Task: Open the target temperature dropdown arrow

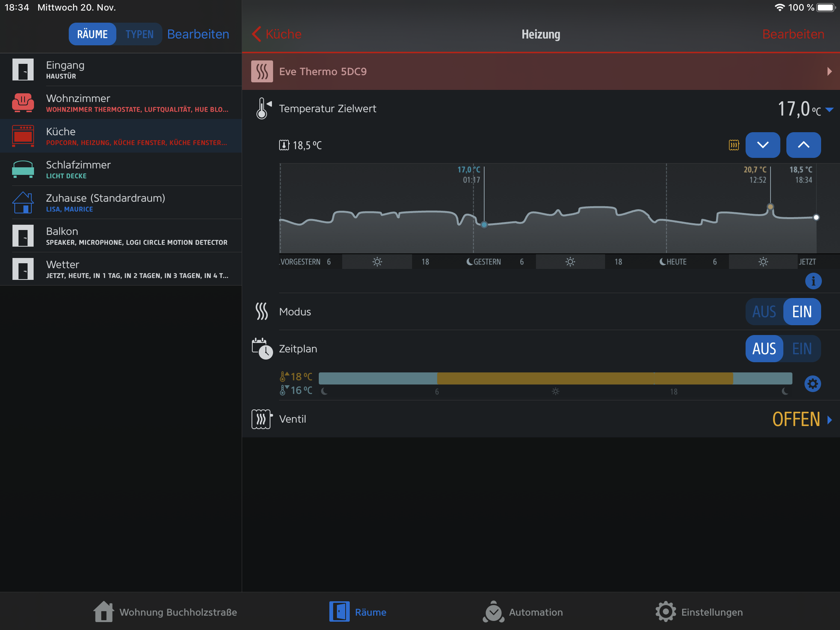Action: point(829,110)
